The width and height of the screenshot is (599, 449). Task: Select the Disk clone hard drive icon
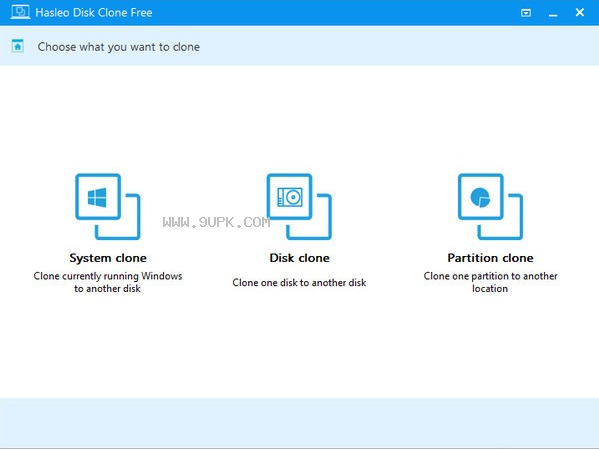click(290, 197)
